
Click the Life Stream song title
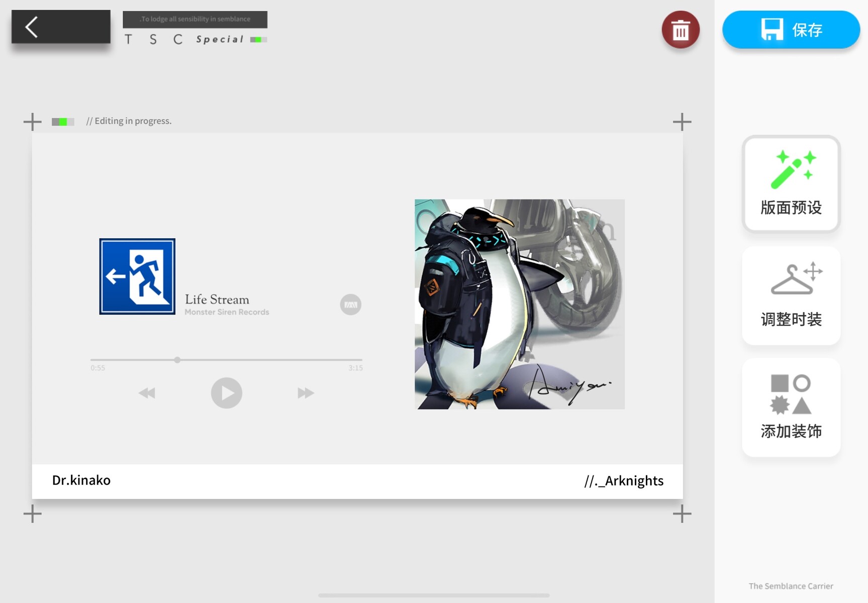(217, 299)
